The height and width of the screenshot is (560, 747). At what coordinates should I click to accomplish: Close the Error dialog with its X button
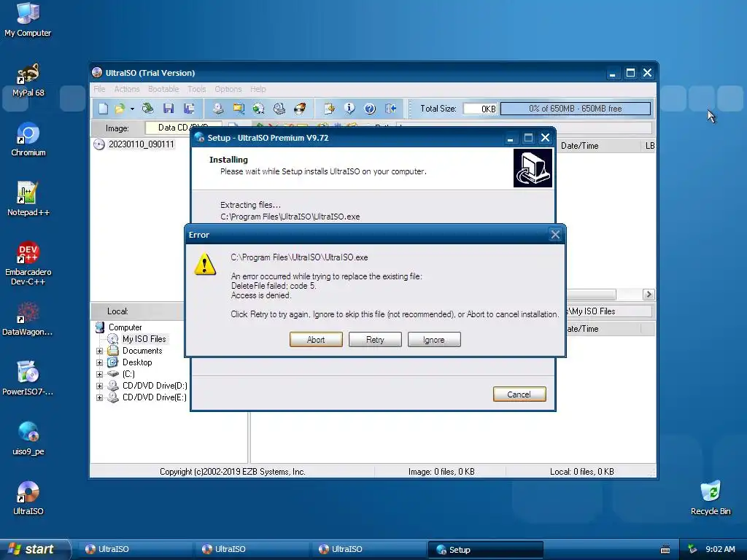pyautogui.click(x=555, y=234)
